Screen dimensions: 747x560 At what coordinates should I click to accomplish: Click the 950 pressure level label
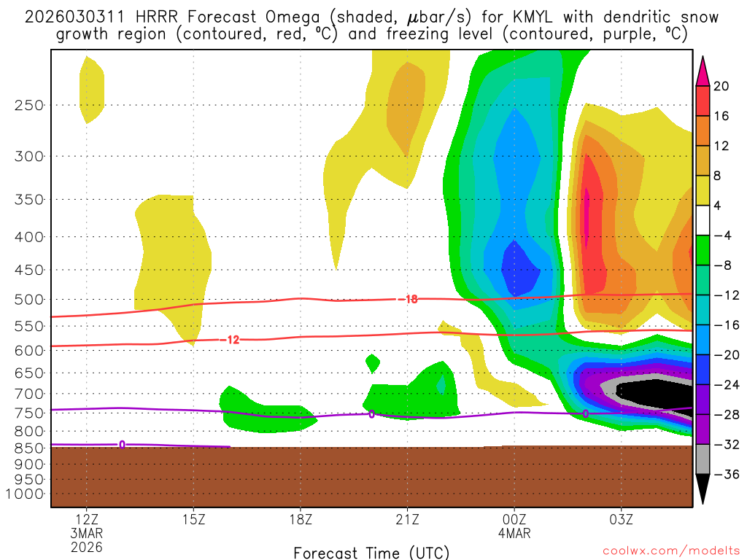[28, 480]
